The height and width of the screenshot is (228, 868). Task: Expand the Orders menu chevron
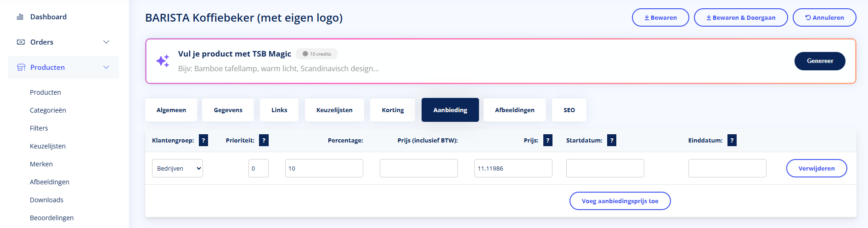[106, 42]
